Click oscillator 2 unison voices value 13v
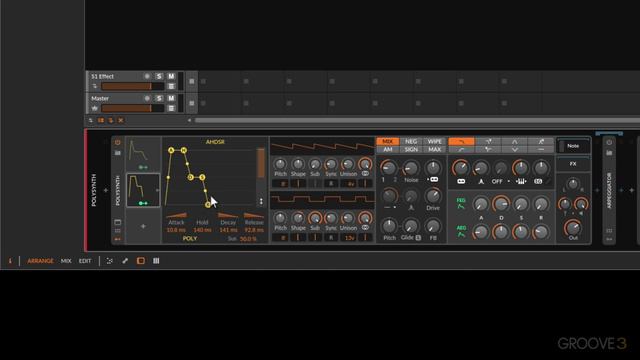 coord(350,238)
